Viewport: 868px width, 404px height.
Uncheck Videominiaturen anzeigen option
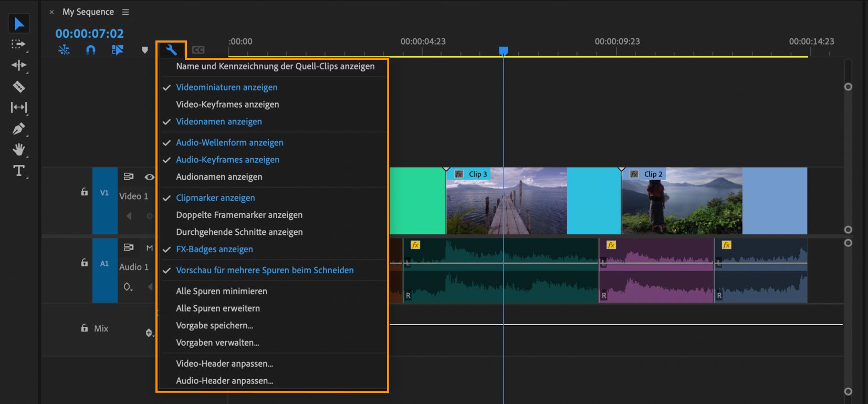click(x=226, y=87)
